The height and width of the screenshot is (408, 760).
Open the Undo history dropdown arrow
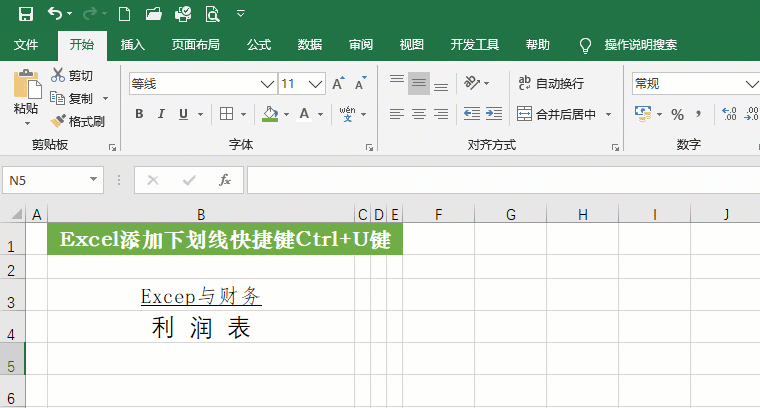coord(69,14)
